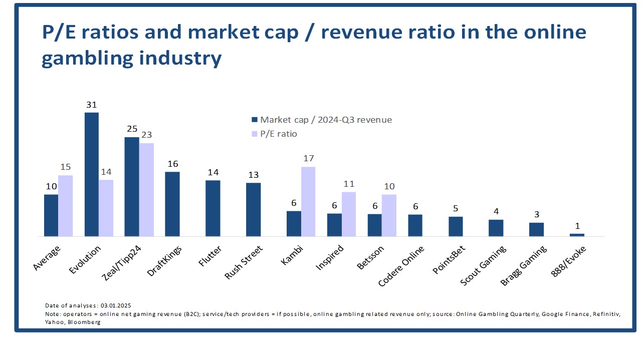The image size is (644, 337).
Task: Click the data value '11' above Inspired
Action: click(349, 184)
